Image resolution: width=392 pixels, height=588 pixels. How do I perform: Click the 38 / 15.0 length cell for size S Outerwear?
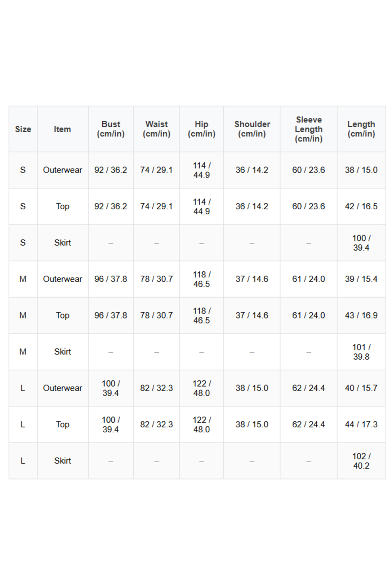pos(361,170)
